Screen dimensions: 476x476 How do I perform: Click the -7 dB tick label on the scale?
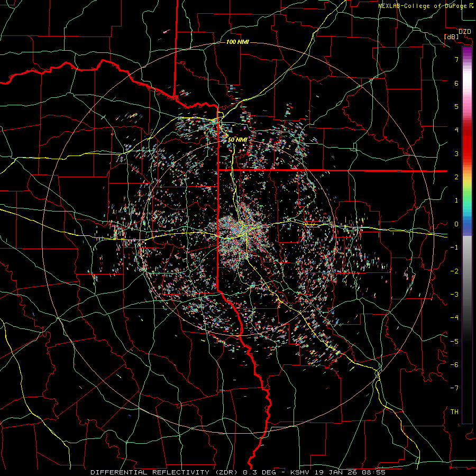[x=454, y=388]
